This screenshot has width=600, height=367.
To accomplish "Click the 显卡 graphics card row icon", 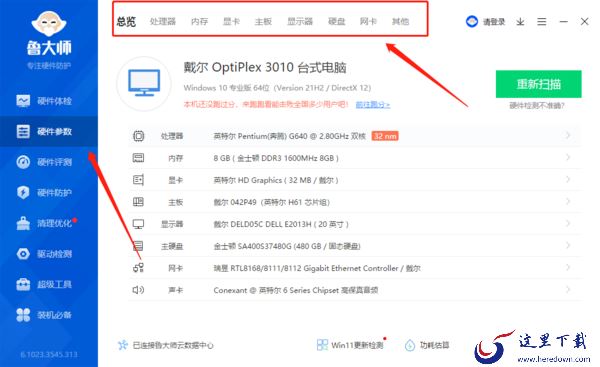I will point(139,180).
